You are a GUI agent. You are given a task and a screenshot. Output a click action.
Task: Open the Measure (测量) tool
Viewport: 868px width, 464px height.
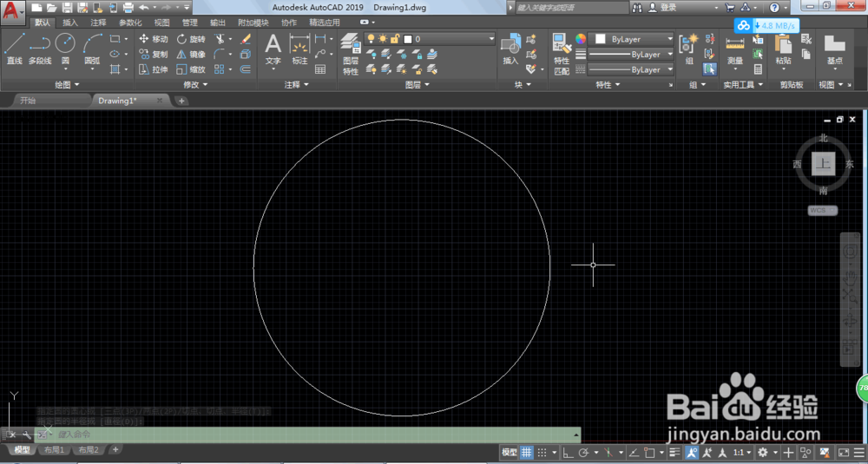735,49
